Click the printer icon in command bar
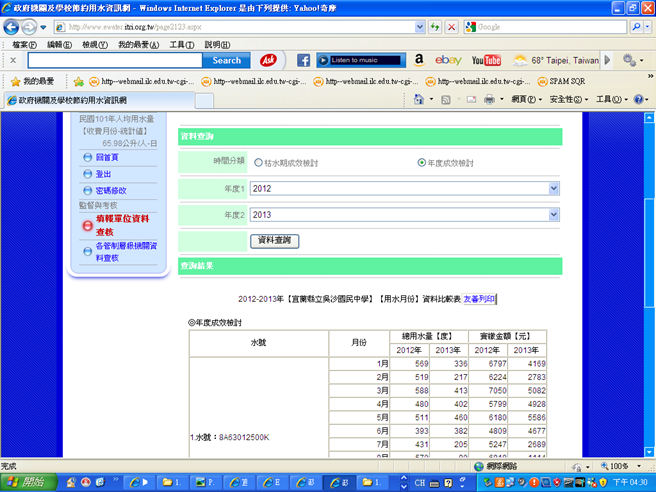Viewport: 656px width, 492px height. coord(490,100)
